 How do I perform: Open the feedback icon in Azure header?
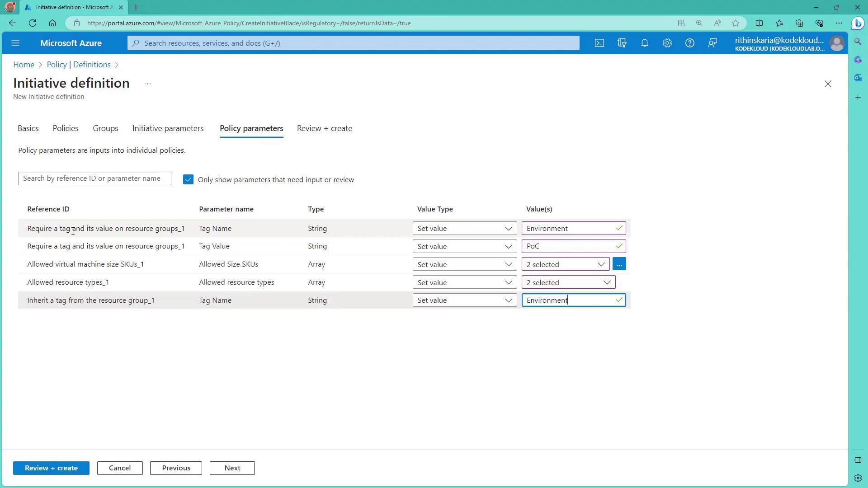[x=712, y=43]
